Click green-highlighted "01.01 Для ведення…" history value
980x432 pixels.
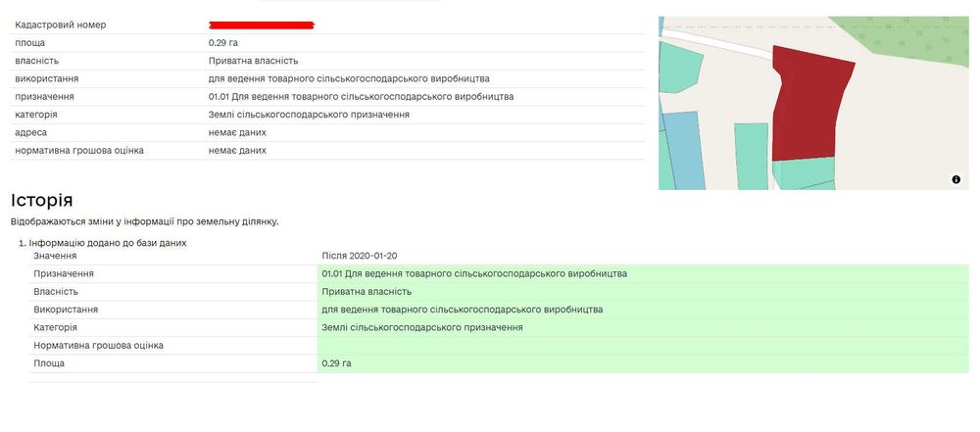pyautogui.click(x=474, y=274)
